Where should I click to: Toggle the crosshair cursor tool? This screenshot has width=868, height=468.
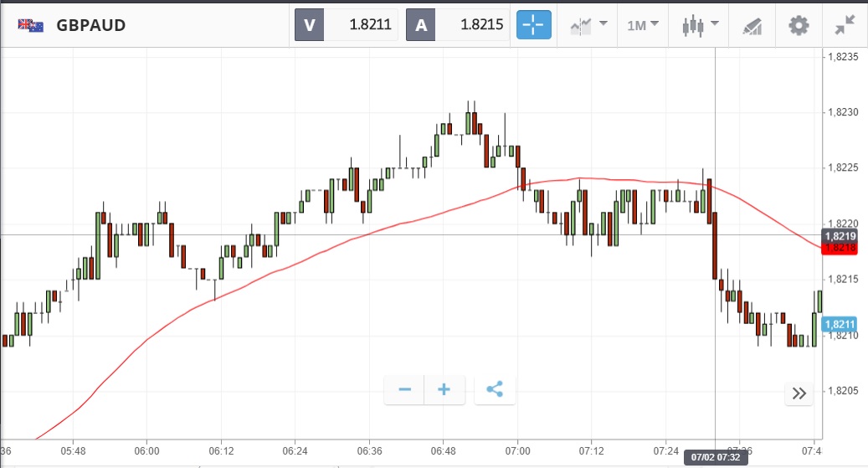tap(532, 25)
